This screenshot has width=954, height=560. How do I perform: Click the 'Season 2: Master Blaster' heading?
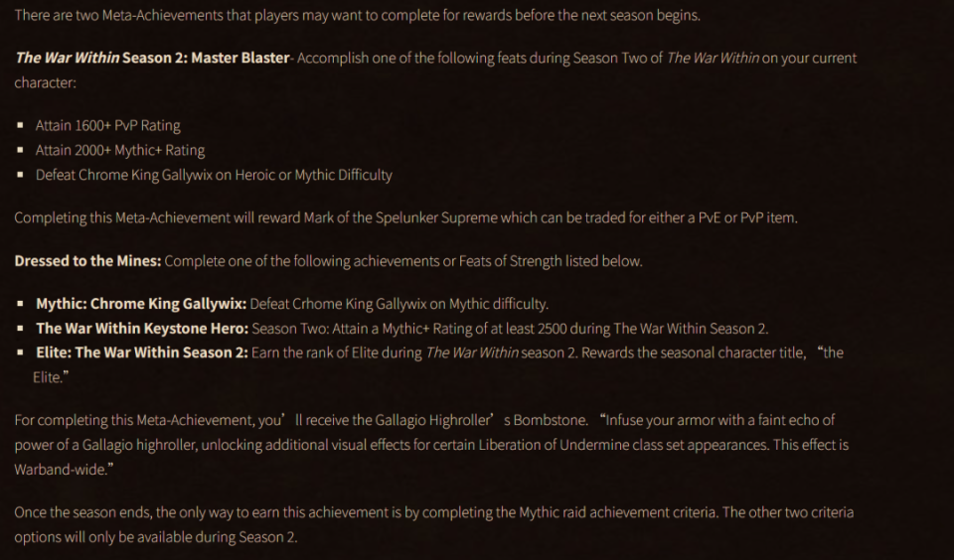206,58
